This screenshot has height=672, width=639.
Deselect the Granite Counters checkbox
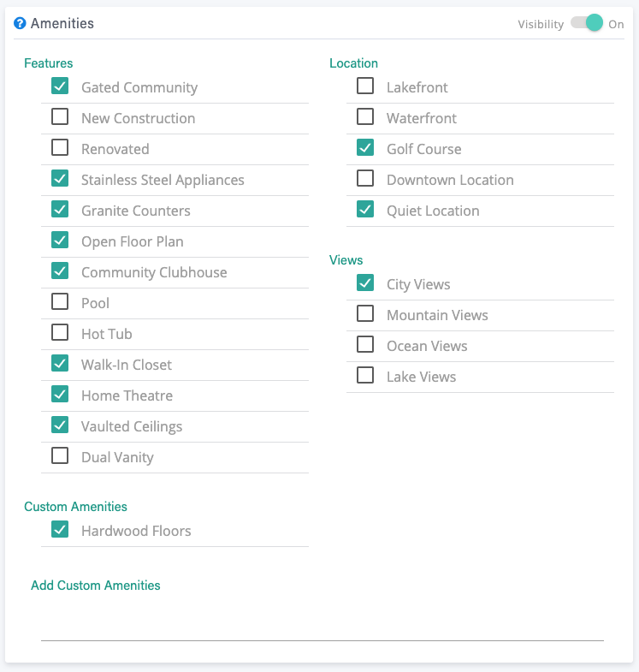tap(60, 209)
